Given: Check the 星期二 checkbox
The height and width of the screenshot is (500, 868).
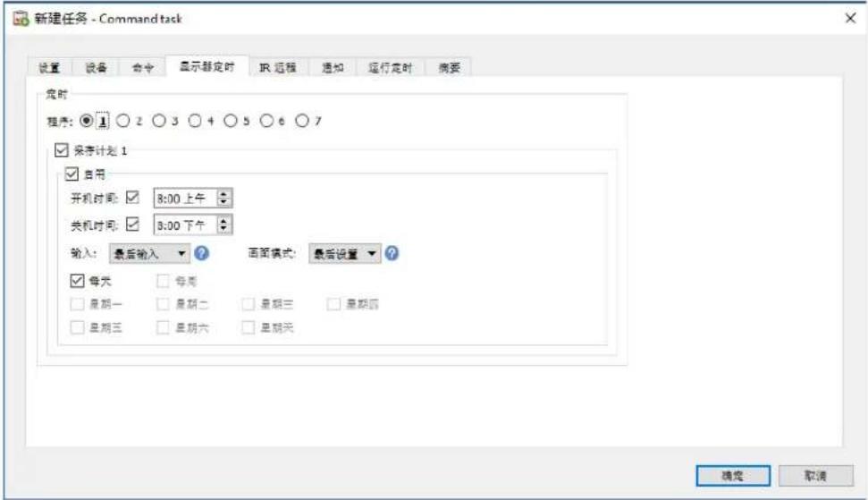Looking at the screenshot, I should pyautogui.click(x=163, y=303).
